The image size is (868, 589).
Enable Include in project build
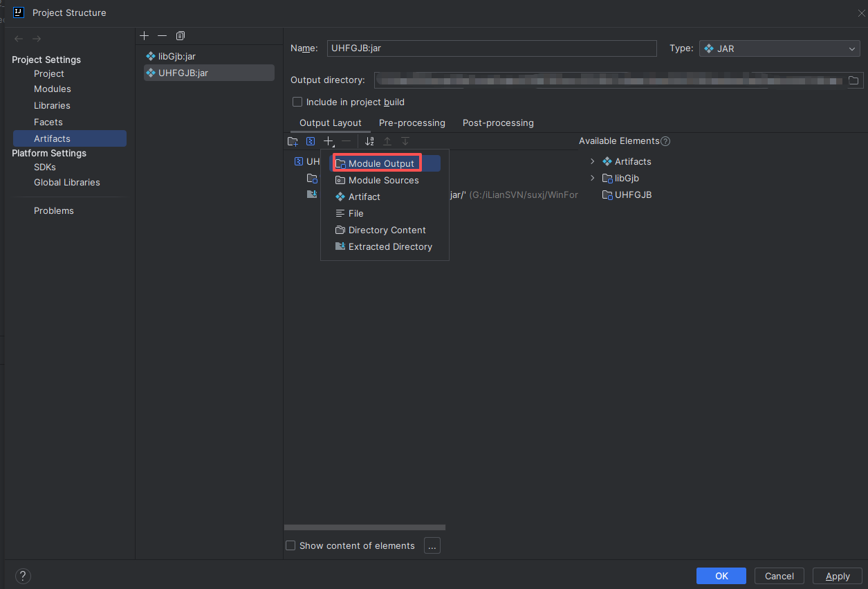tap(297, 102)
